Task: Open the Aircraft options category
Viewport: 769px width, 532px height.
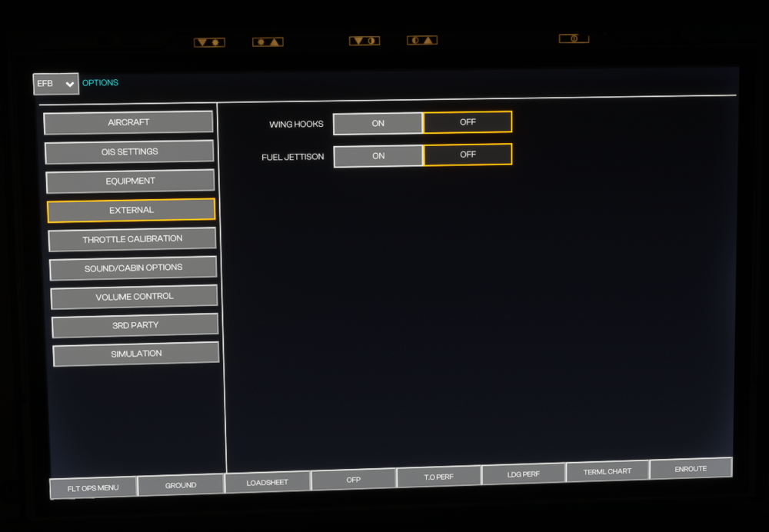Action: (128, 122)
